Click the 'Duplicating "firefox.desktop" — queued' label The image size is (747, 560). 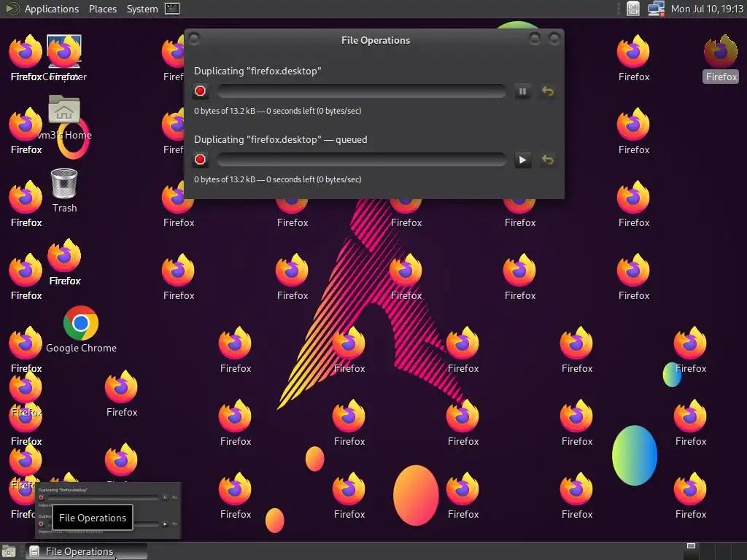click(281, 139)
